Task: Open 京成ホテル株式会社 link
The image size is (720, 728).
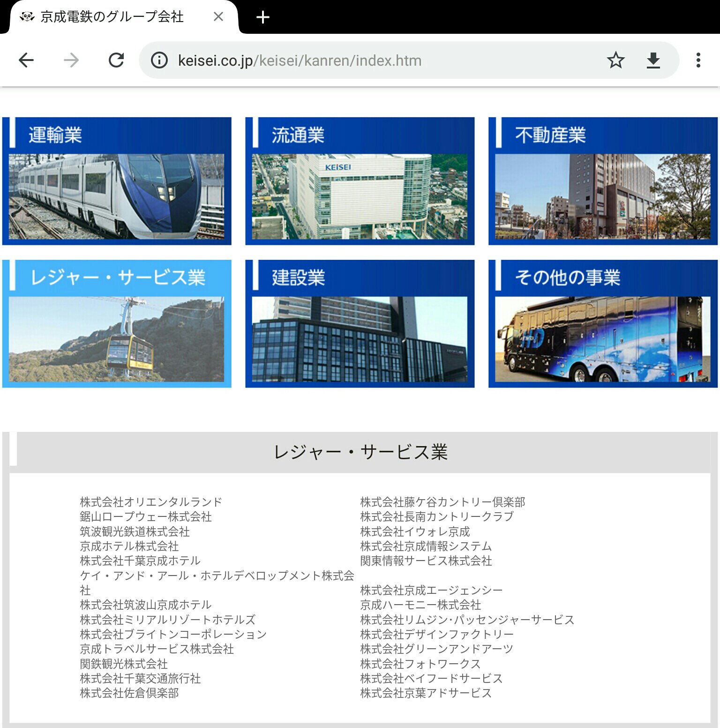Action: pyautogui.click(x=129, y=546)
